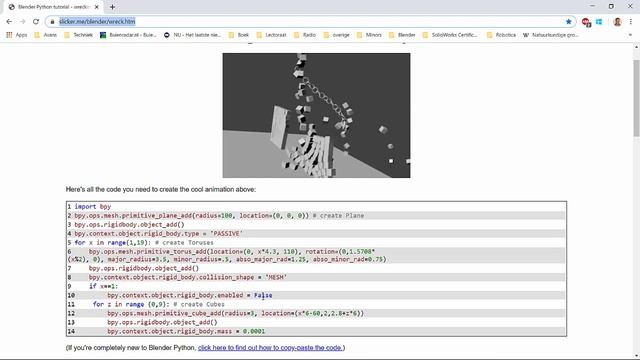
Task: Minimize the Chrome window
Action: point(592,6)
